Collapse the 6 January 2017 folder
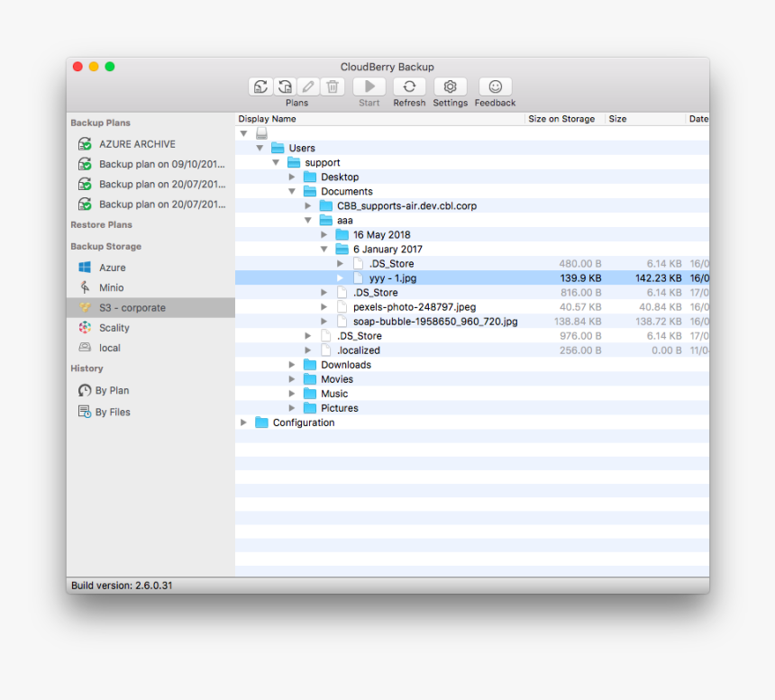 (324, 249)
